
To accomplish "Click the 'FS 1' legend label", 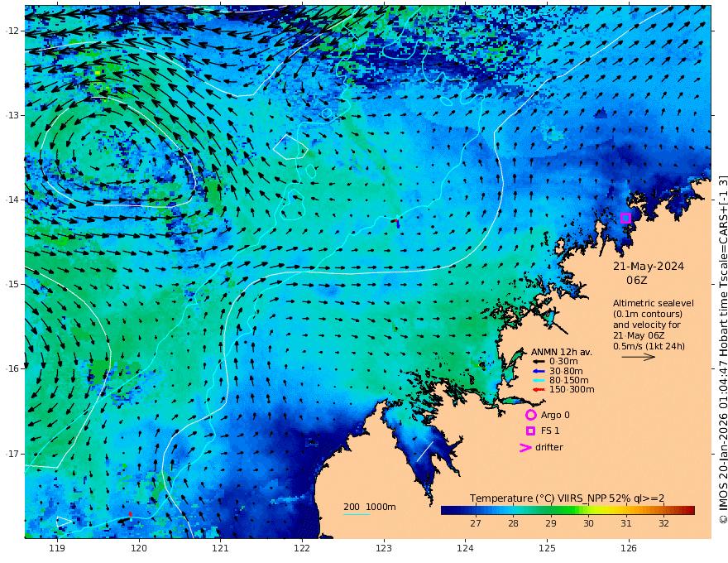I will [x=550, y=431].
